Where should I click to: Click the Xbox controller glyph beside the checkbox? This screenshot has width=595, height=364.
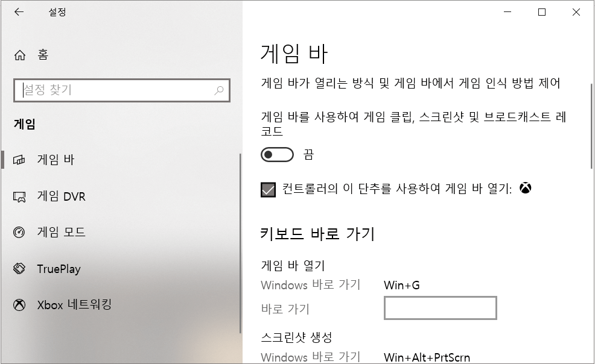click(x=526, y=188)
